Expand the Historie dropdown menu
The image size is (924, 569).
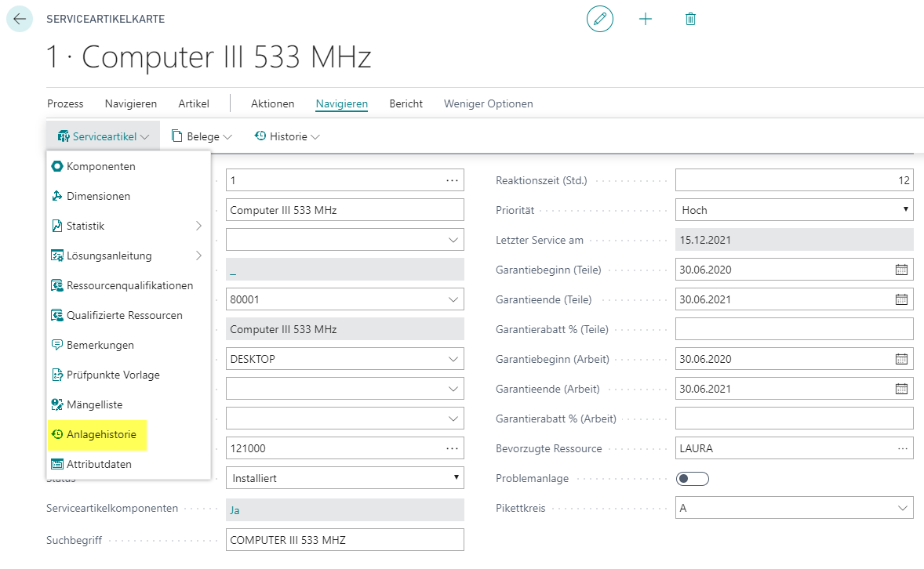[x=287, y=136]
